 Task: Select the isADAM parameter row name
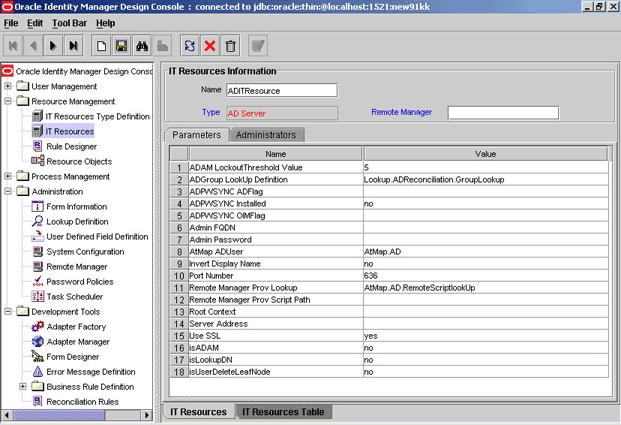(276, 348)
